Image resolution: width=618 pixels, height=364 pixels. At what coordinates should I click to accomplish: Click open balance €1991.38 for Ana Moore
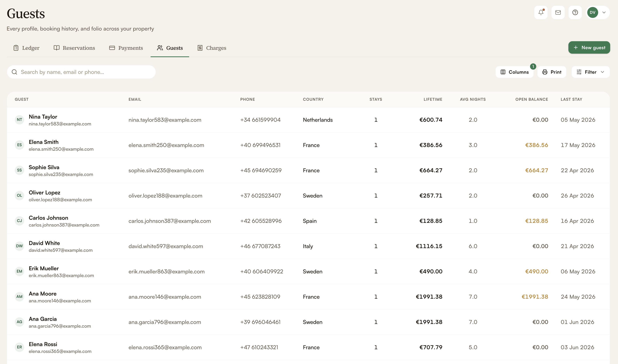(535, 297)
